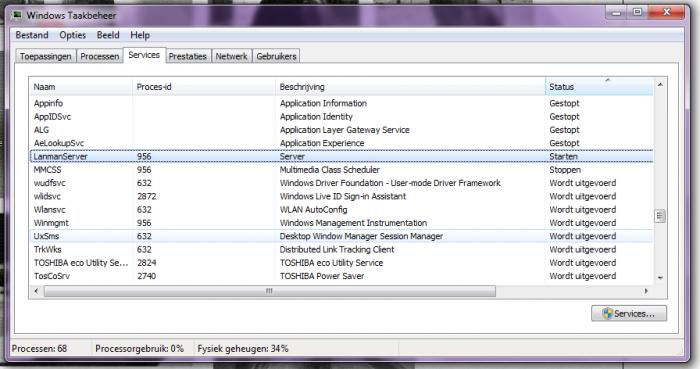The width and height of the screenshot is (700, 369).
Task: Select the wlidsvc service row
Action: [342, 196]
